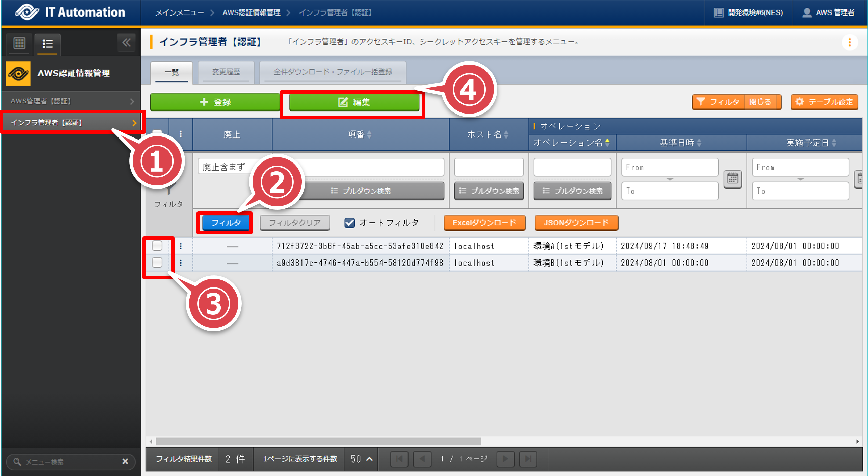
Task: Clear menu search with the X icon
Action: pyautogui.click(x=125, y=461)
